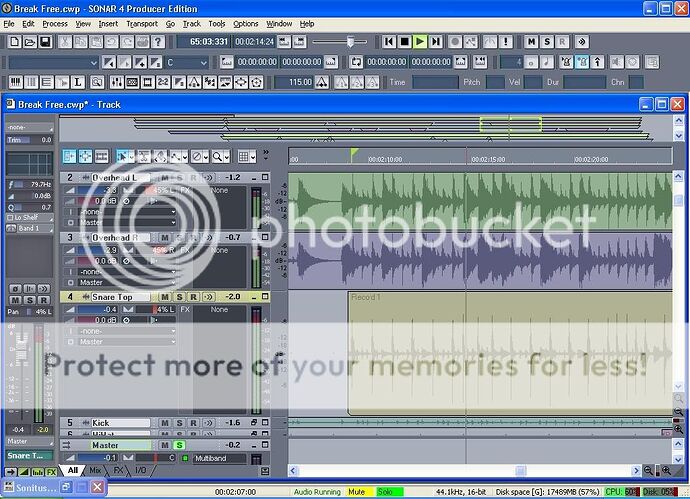Switch to the I/O tab

[x=140, y=470]
